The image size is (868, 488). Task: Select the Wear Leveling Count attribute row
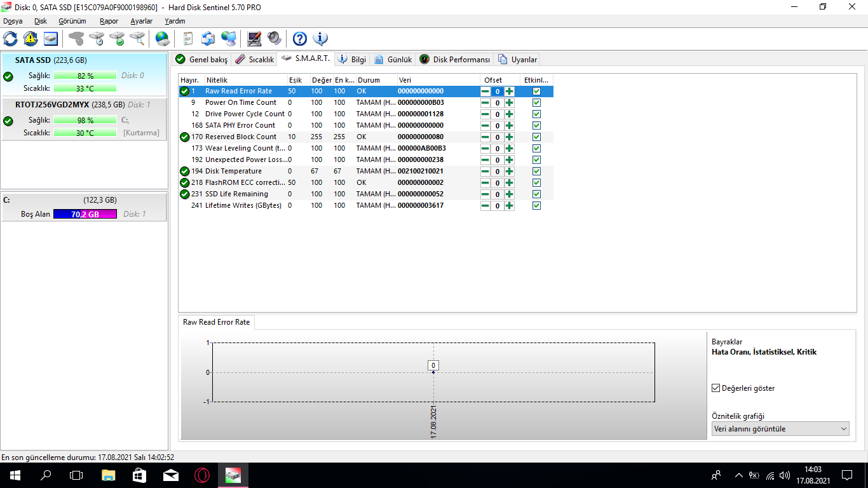(x=366, y=149)
